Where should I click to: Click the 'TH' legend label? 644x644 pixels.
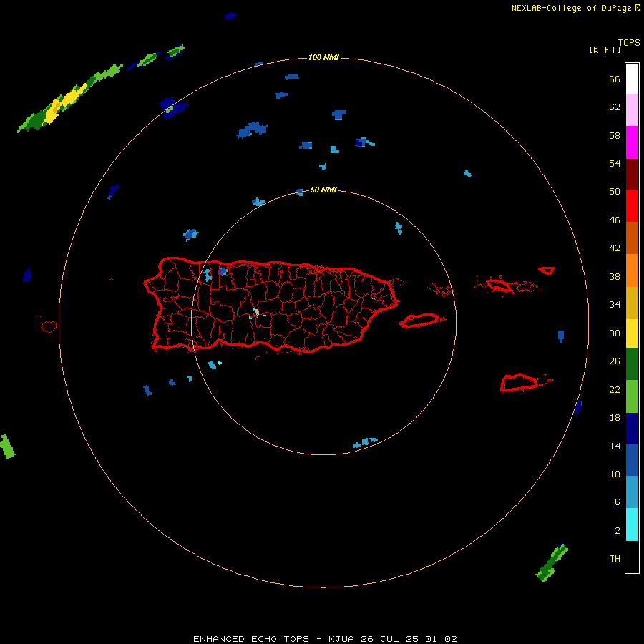615,559
